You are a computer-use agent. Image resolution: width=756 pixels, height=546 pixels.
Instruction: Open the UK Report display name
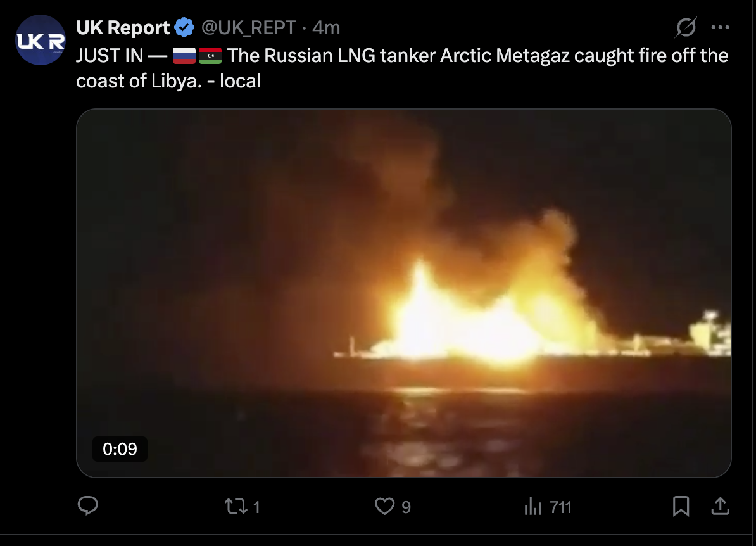point(123,28)
